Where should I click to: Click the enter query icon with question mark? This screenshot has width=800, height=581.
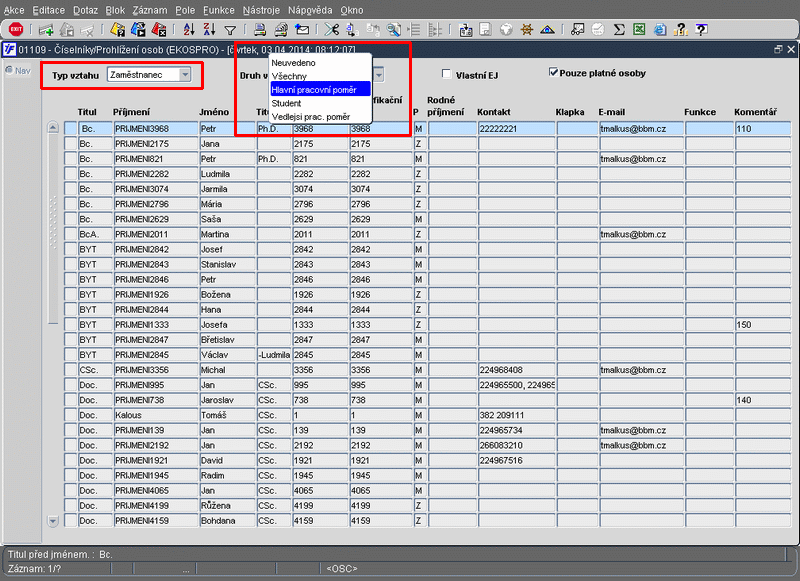(118, 30)
